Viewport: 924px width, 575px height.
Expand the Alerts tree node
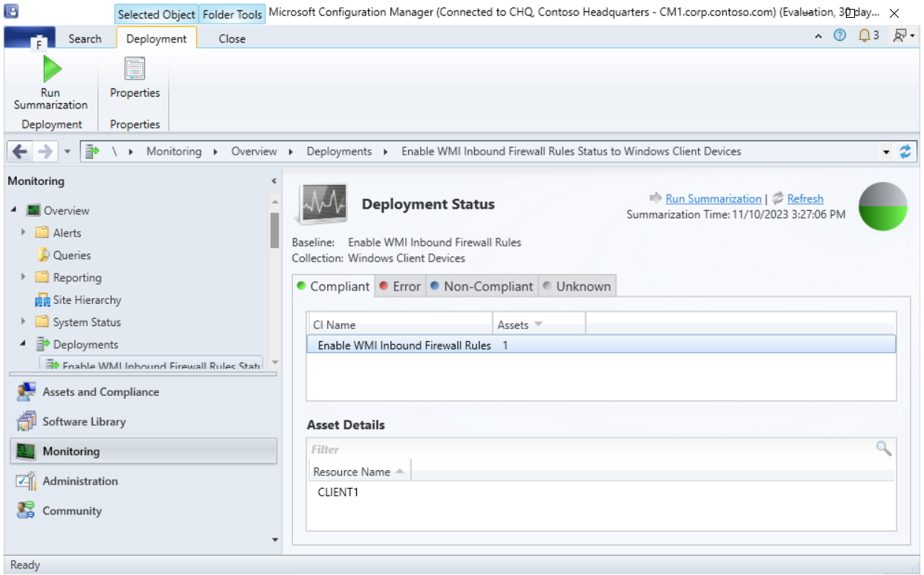[24, 233]
